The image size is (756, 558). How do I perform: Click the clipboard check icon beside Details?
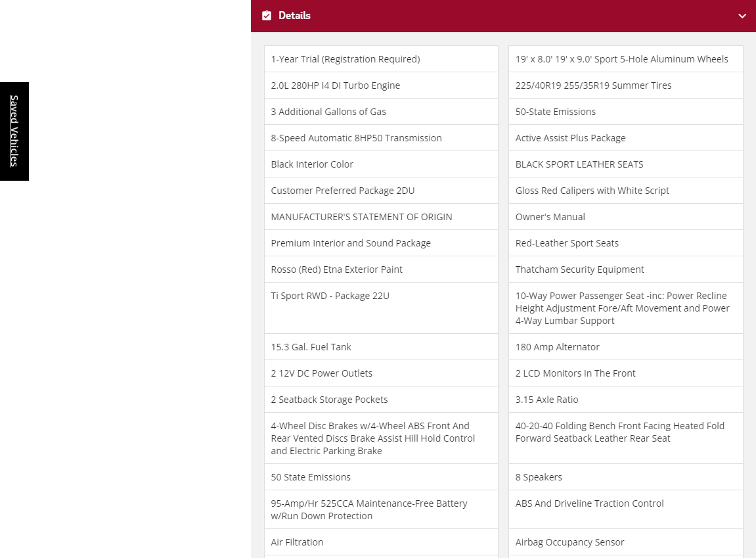click(267, 16)
